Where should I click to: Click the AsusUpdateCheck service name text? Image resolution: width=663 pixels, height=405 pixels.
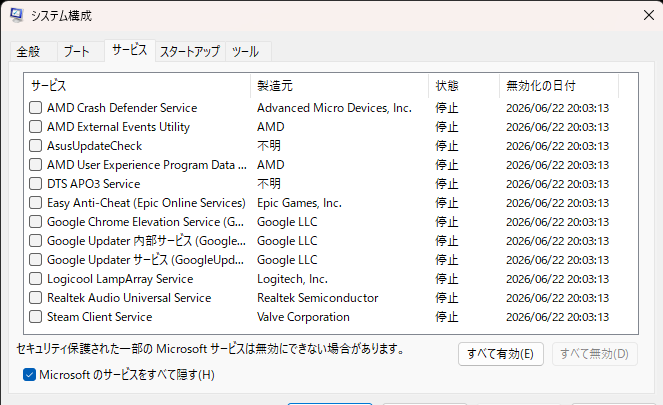tap(94, 146)
